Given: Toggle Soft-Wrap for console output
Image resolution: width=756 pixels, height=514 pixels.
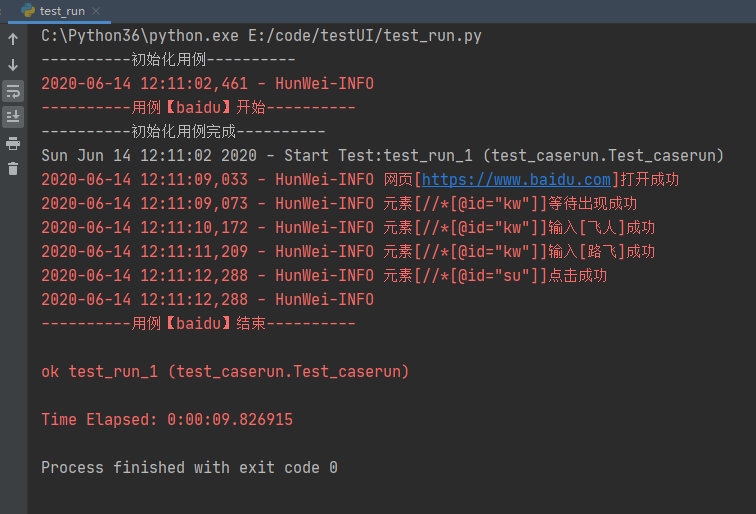Looking at the screenshot, I should point(13,91).
